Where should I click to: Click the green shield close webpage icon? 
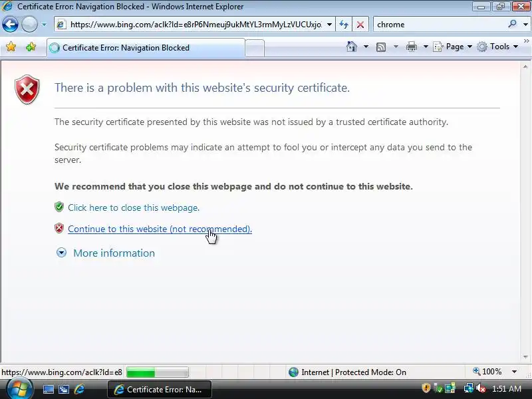coord(59,207)
